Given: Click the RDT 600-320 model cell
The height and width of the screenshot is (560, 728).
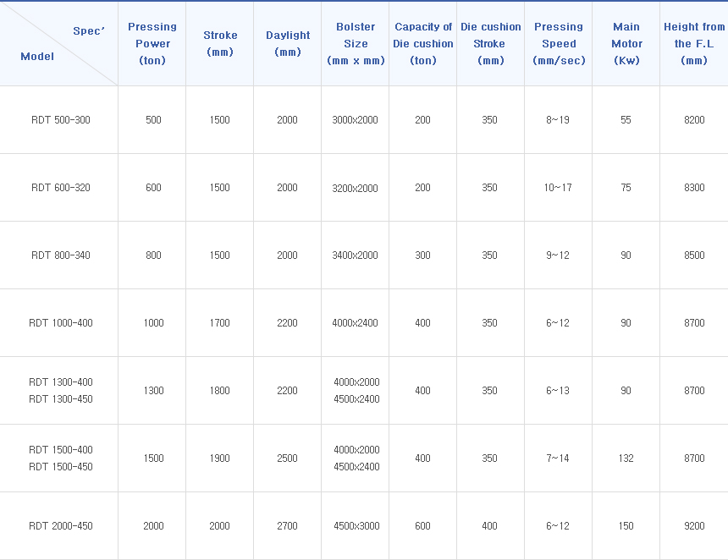Looking at the screenshot, I should [60, 188].
